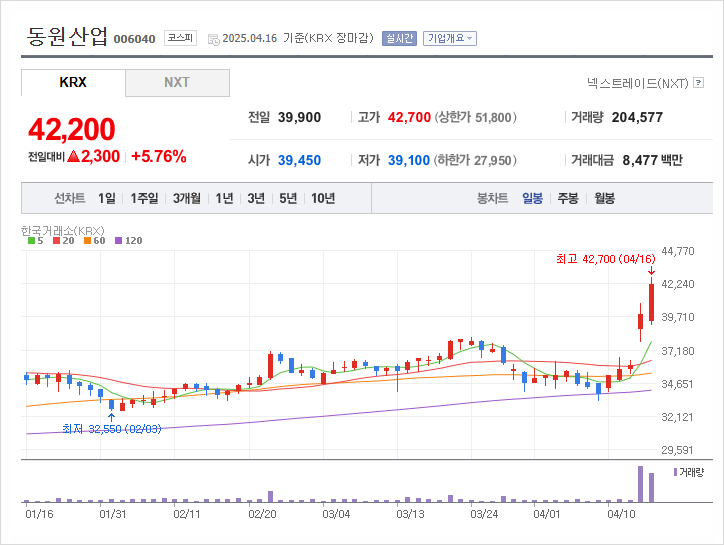Click the 44,770 price axis label
Screen dimensions: 724x545
(678, 251)
